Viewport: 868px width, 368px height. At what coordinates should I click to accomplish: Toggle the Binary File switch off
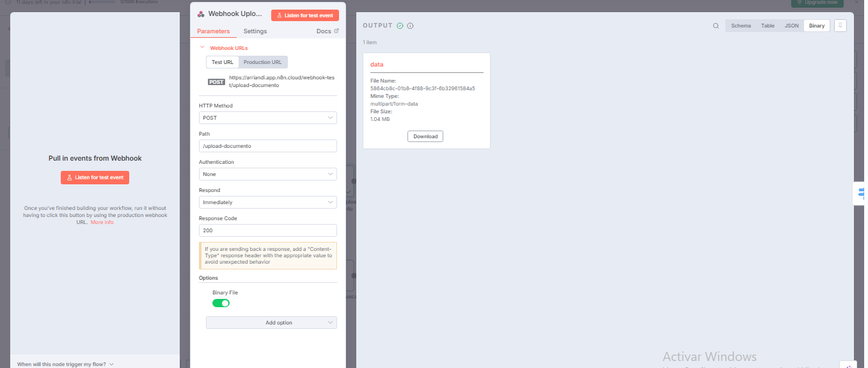pyautogui.click(x=221, y=303)
